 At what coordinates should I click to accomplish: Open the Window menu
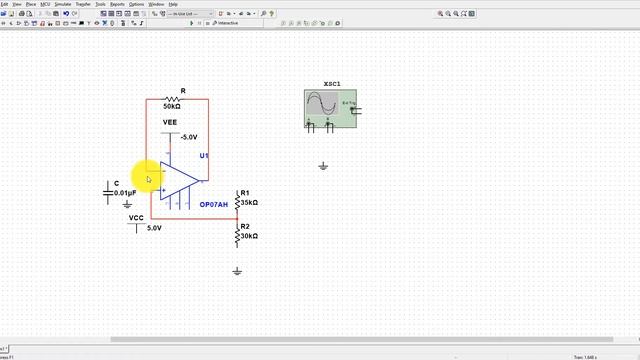(156, 4)
